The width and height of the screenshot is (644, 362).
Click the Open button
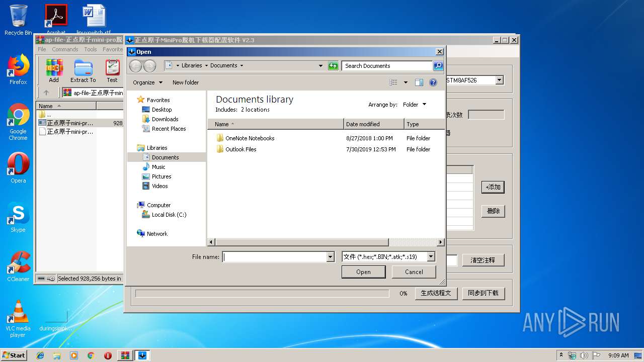click(363, 272)
